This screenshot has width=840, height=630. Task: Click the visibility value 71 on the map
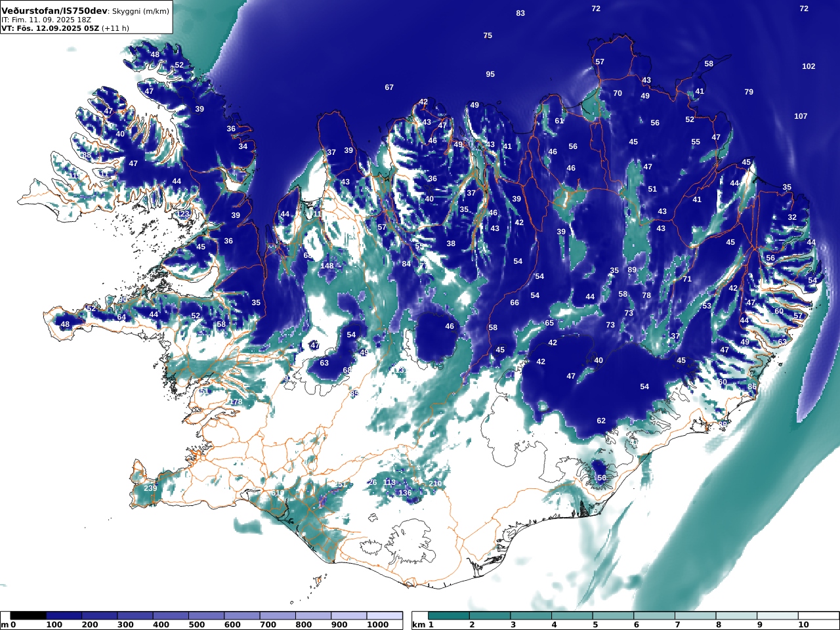687,279
